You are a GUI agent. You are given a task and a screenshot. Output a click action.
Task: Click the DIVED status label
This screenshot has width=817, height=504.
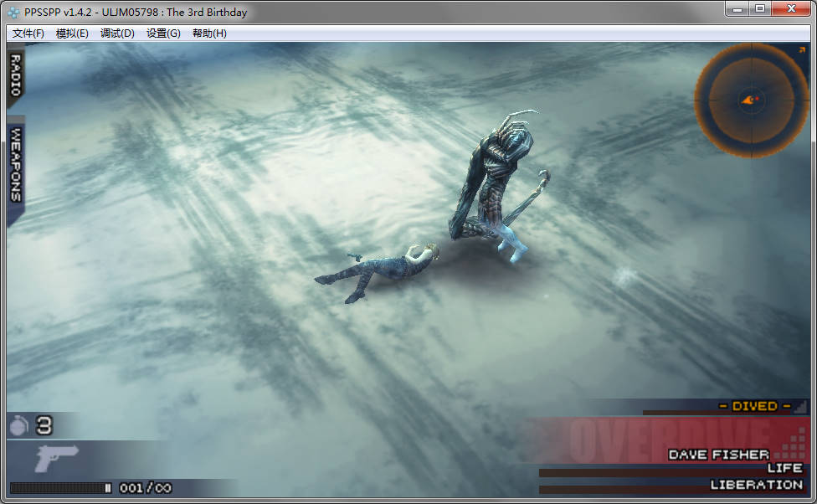click(754, 406)
